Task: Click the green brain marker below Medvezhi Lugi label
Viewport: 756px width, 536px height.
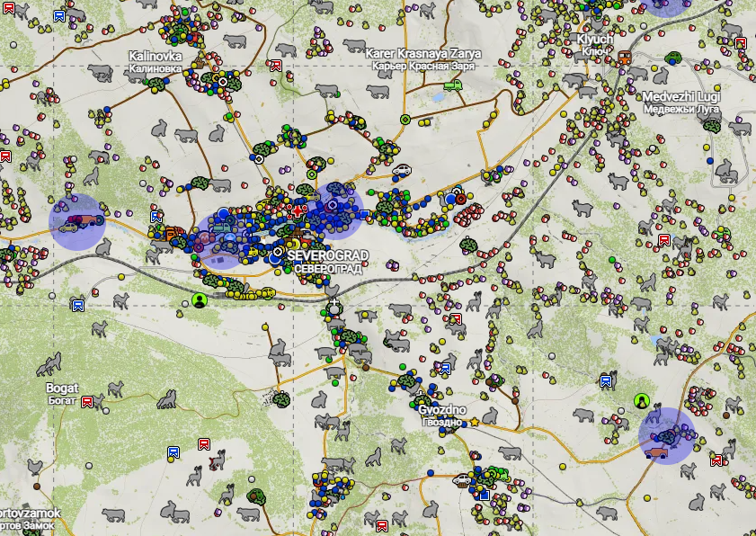Action: click(x=712, y=127)
